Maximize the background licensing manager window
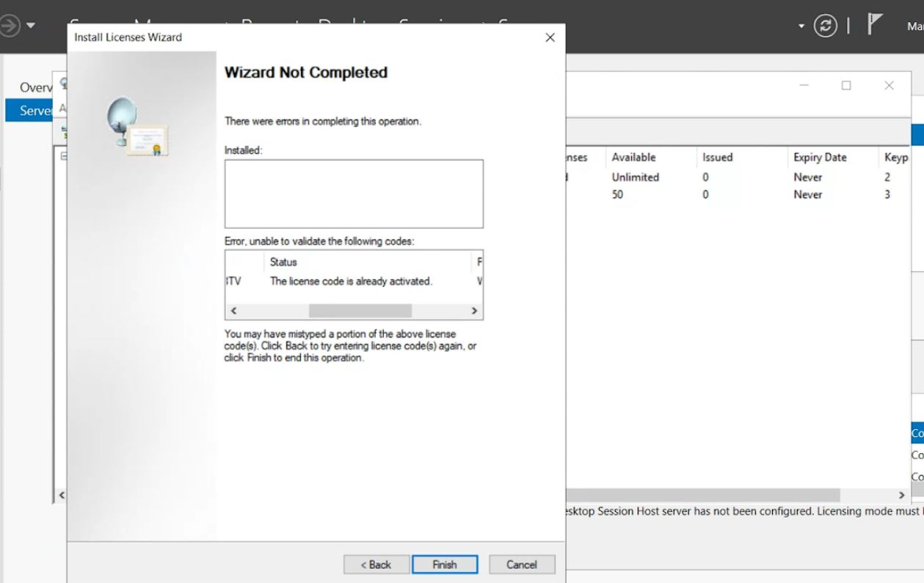This screenshot has height=583, width=924. (846, 86)
